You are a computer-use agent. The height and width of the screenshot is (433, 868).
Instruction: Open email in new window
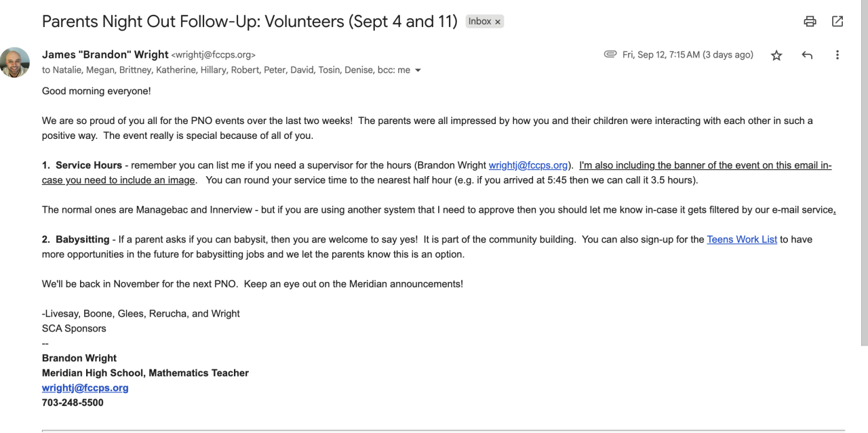tap(837, 22)
